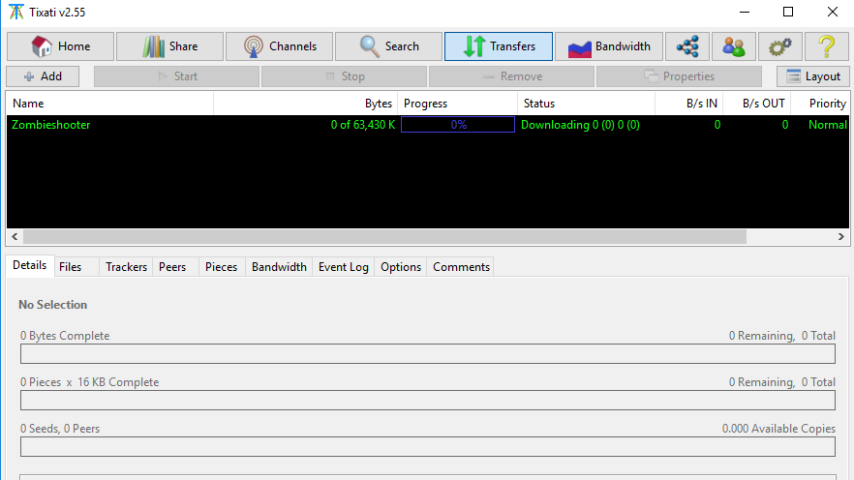Open the Layout options
Image resolution: width=854 pixels, height=480 pixels.
point(813,76)
